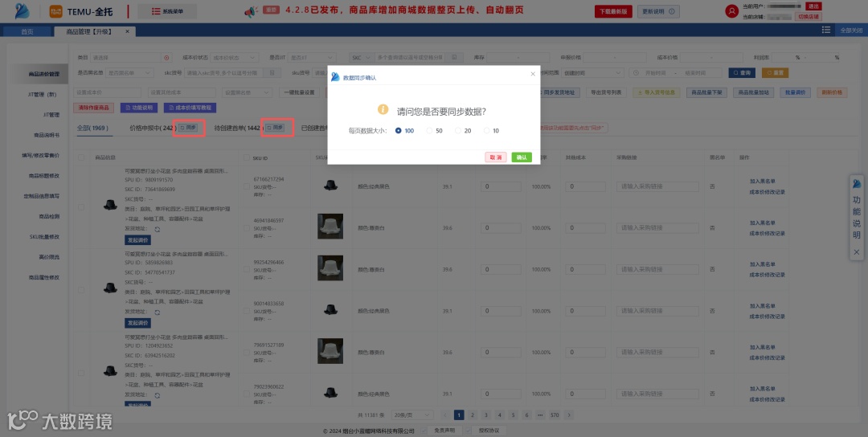
Task: Check the product row with SPU ID 9809191570
Action: [x=81, y=207]
